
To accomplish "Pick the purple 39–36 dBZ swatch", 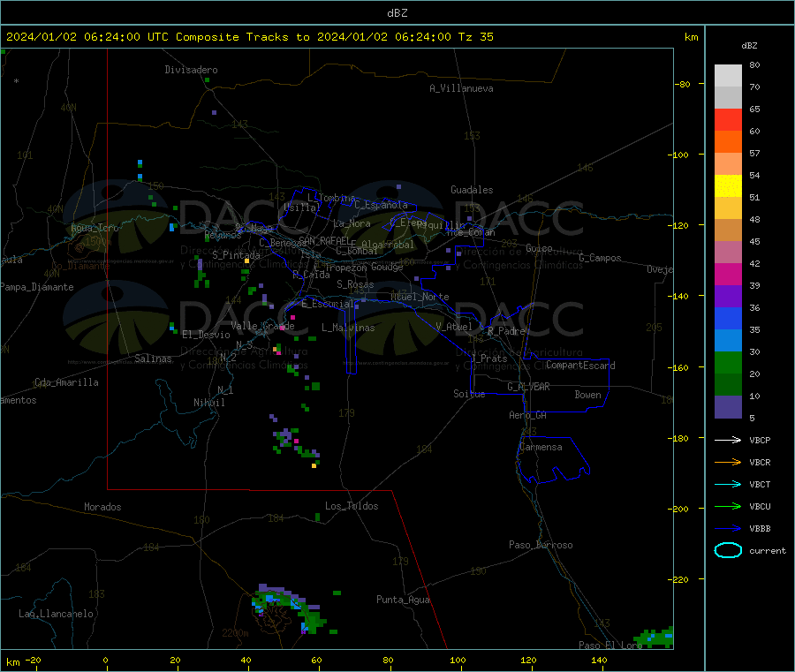I will coord(728,297).
